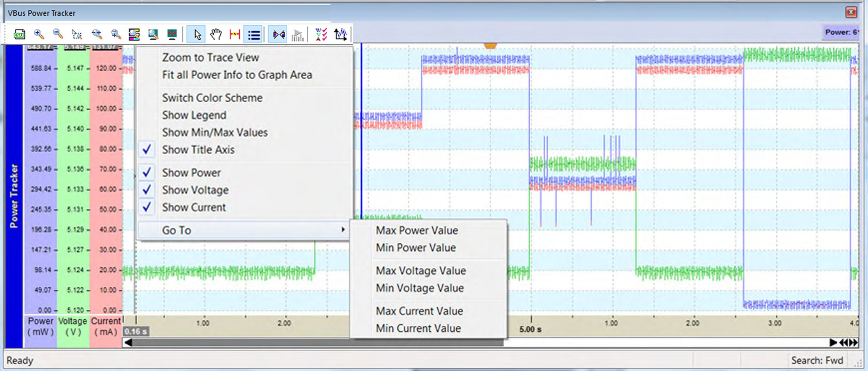Select the arrow pointer tool
Viewport: 868px width, 371px height.
tap(197, 34)
